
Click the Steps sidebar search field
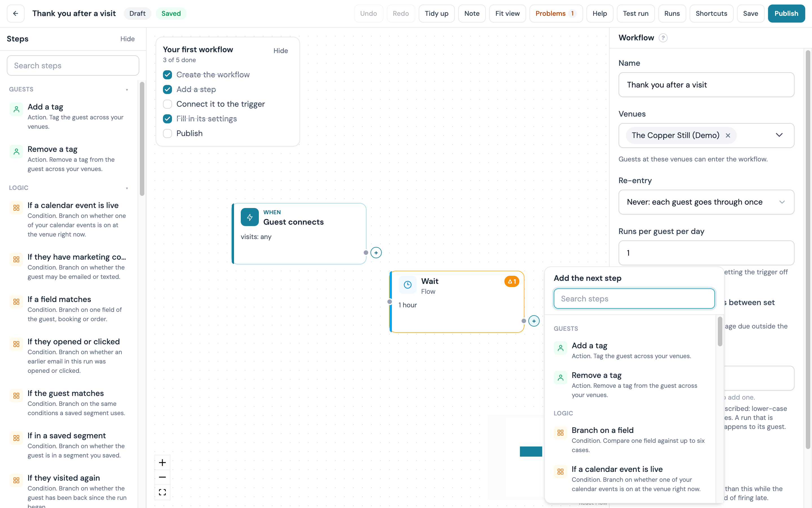coord(73,65)
